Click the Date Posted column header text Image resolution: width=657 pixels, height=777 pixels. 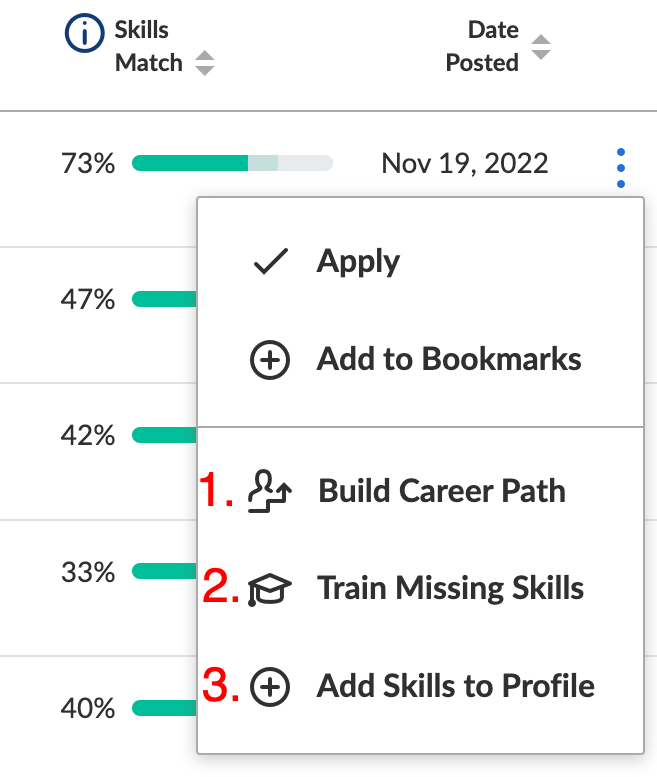tap(482, 47)
